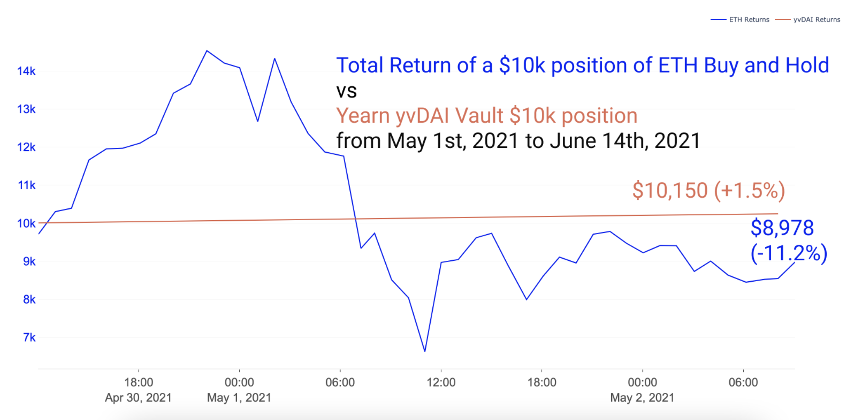Click the 12k y-axis label
This screenshot has width=868, height=420.
pyautogui.click(x=26, y=147)
